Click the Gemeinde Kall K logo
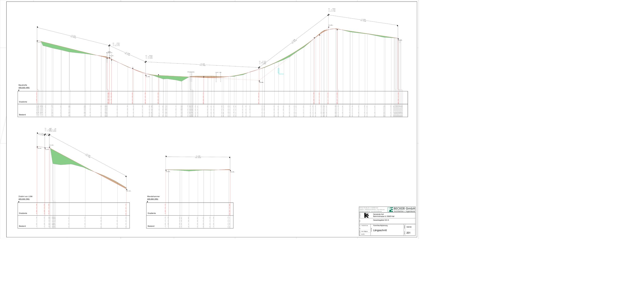Image resolution: width=644 pixels, height=294 pixels. click(x=367, y=215)
